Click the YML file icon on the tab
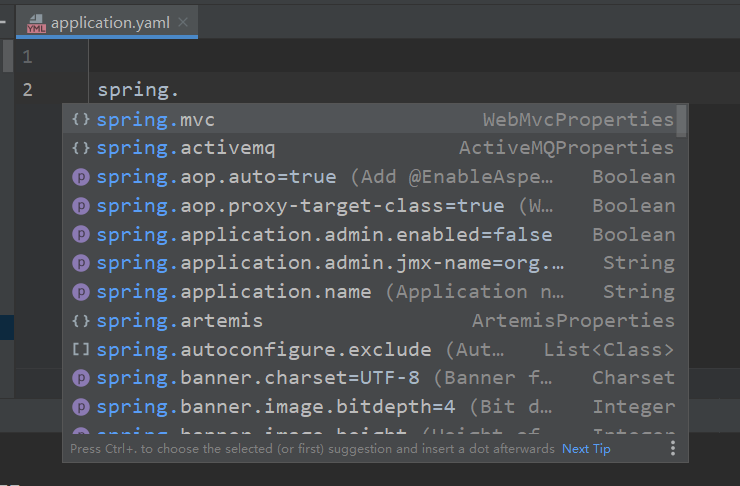This screenshot has height=486, width=740. pos(37,22)
